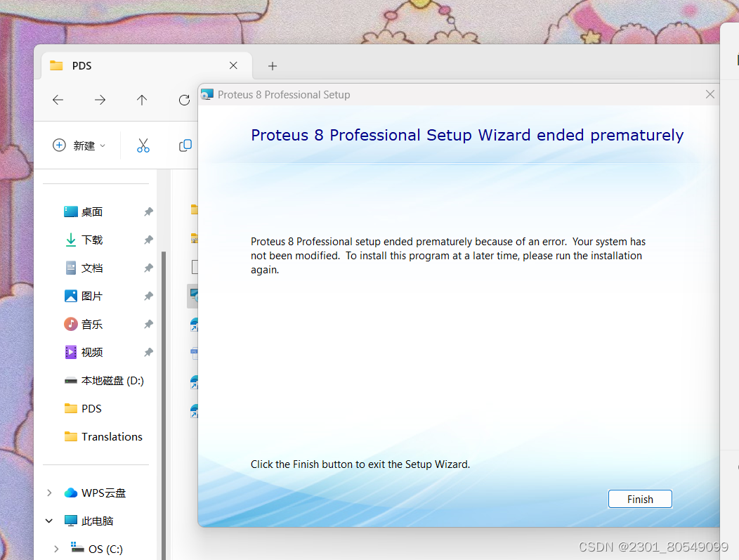Open the Translations folder in sidebar
The width and height of the screenshot is (739, 560).
103,436
